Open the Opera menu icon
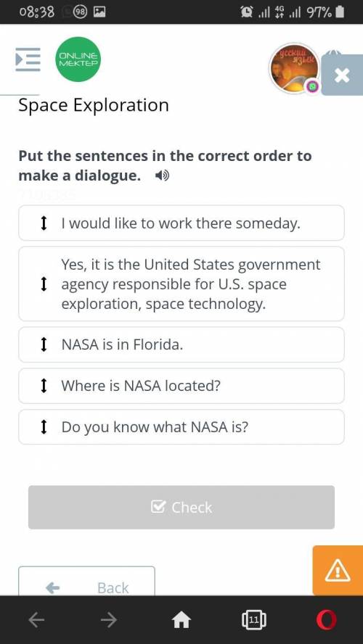The width and height of the screenshot is (363, 644). point(327,620)
